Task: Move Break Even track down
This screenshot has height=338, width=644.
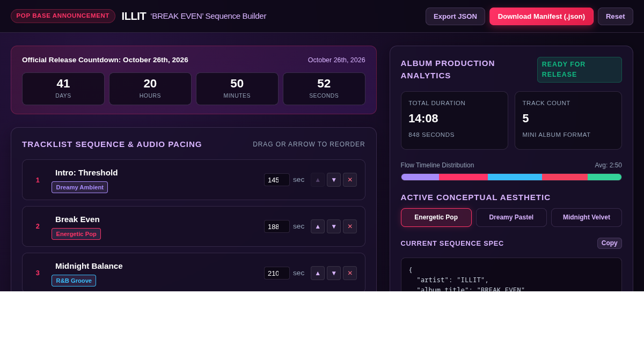Action: point(334,226)
